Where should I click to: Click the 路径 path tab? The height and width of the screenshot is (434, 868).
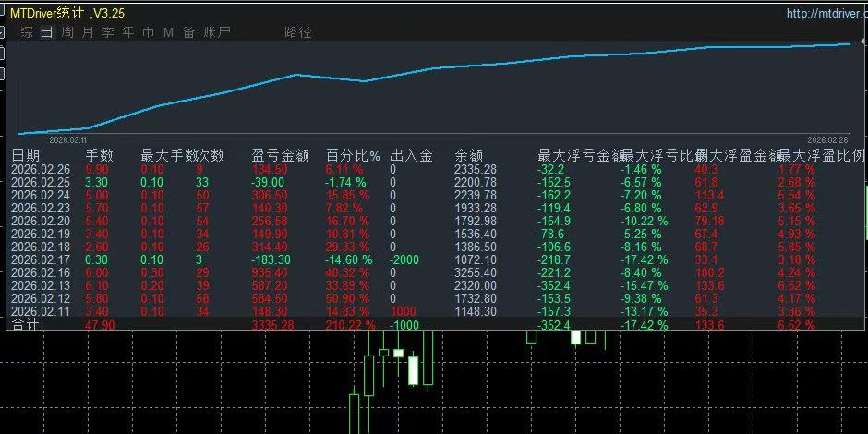[298, 32]
